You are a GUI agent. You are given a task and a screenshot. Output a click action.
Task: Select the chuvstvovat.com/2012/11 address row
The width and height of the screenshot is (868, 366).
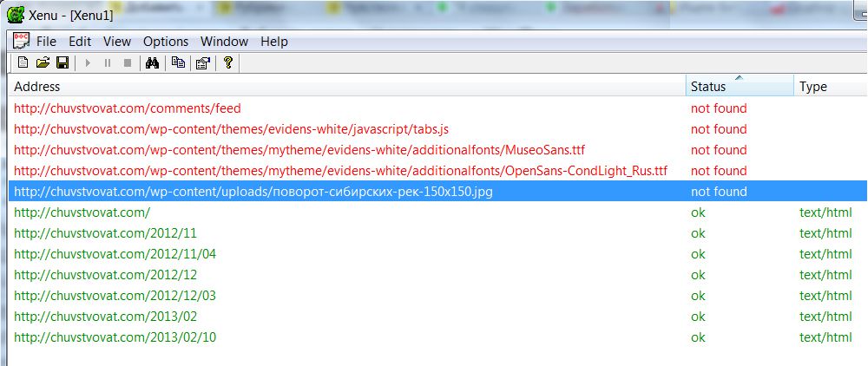point(105,233)
